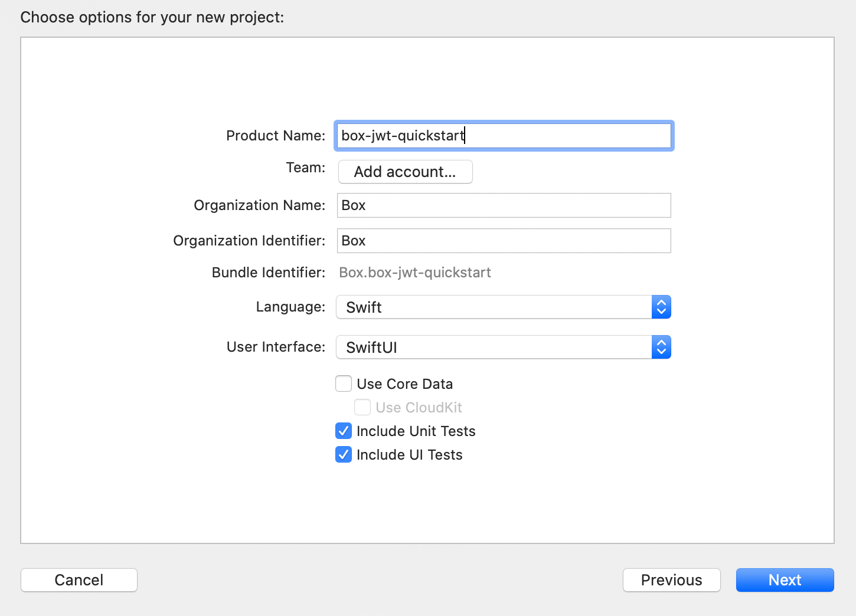856x616 pixels.
Task: Click the User Interface dropdown chevron icon
Action: click(661, 347)
